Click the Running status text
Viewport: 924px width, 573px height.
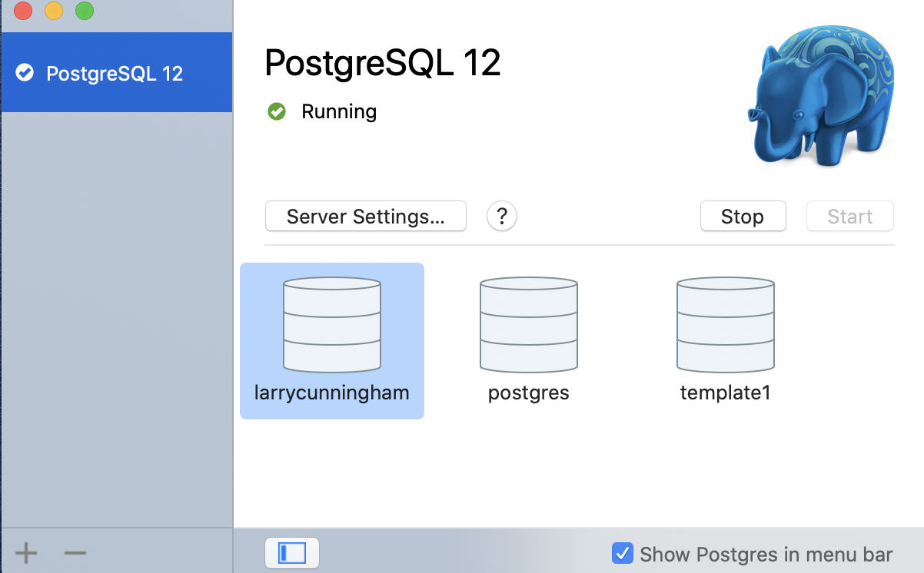(339, 111)
